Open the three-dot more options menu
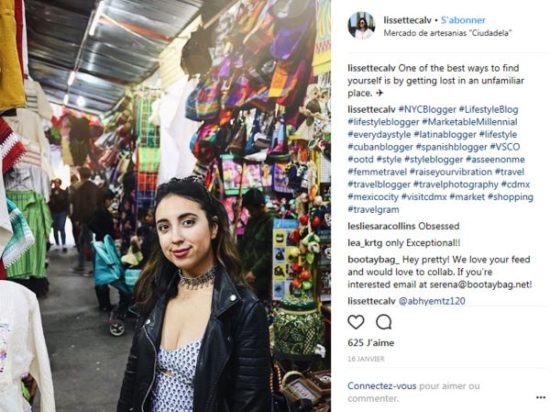The height and width of the screenshot is (412, 550). [x=541, y=397]
